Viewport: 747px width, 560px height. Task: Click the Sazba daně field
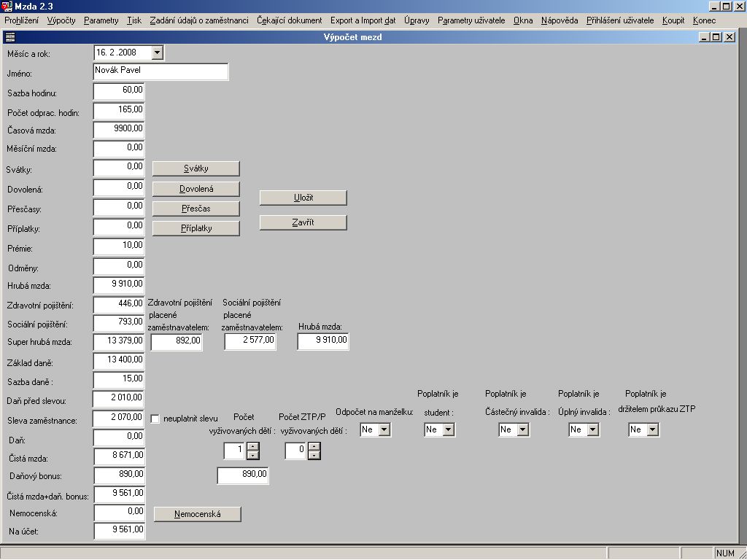[119, 380]
